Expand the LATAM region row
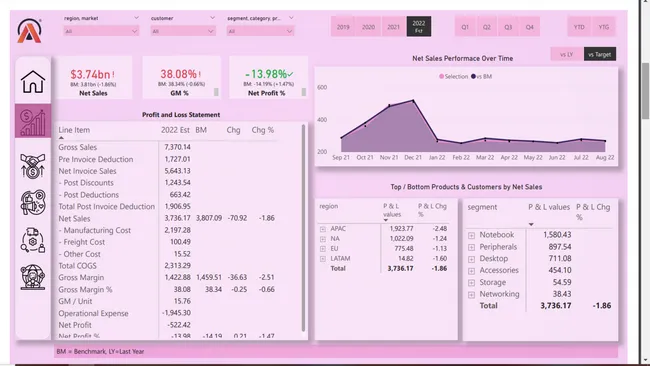 tap(323, 259)
